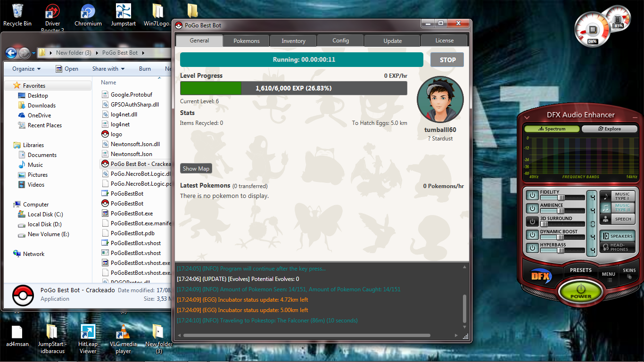
Task: Open Recent Places in Explorer sidebar
Action: point(44,125)
